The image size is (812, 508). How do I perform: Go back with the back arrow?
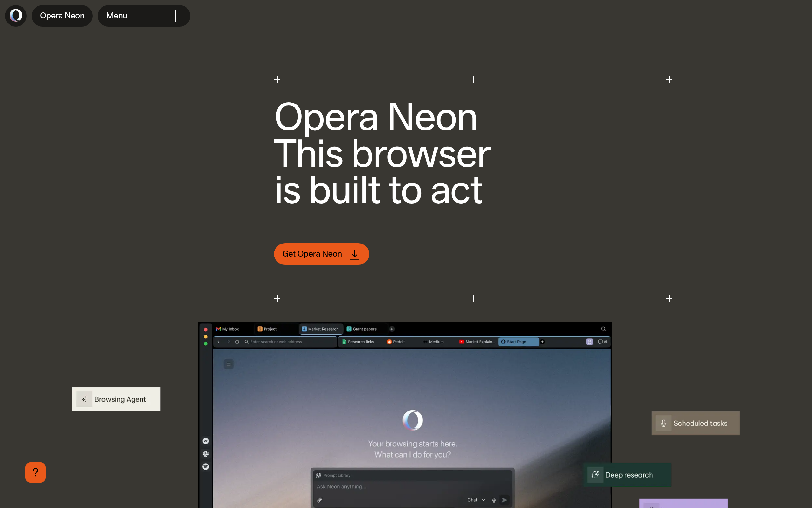[219, 342]
